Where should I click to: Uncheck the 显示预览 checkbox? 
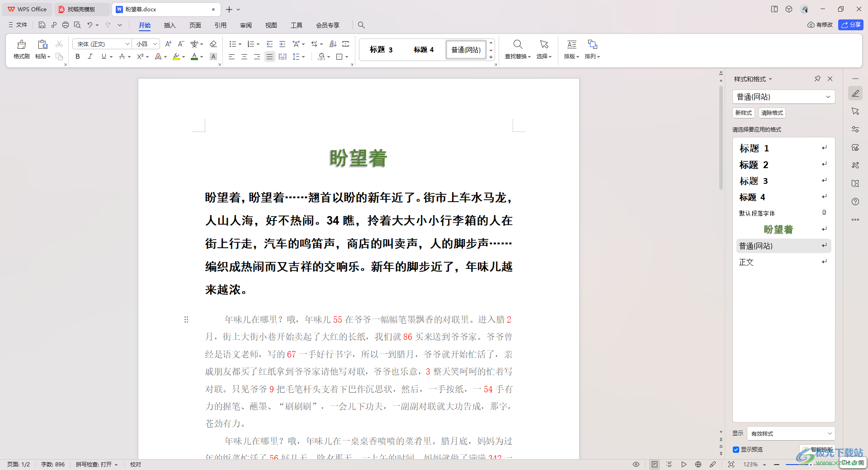click(x=736, y=449)
